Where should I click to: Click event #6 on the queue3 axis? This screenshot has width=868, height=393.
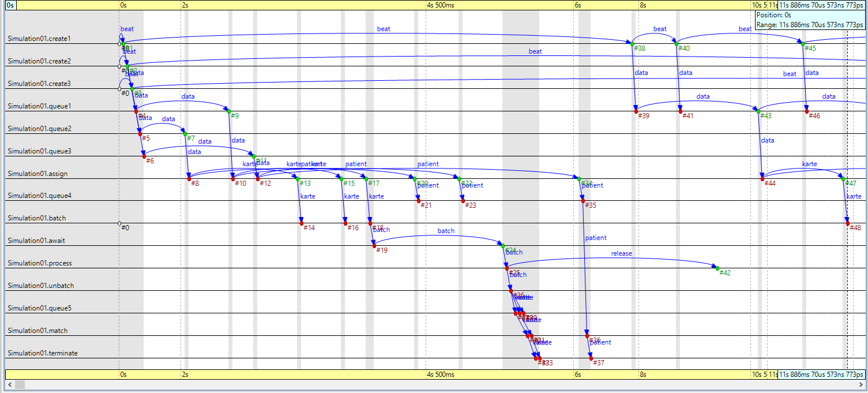(x=144, y=156)
